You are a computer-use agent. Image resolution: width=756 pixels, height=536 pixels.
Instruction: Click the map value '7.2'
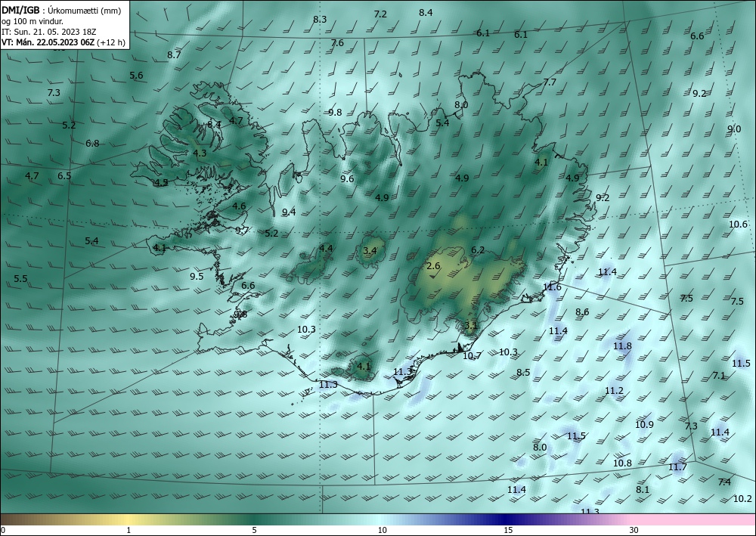(380, 14)
